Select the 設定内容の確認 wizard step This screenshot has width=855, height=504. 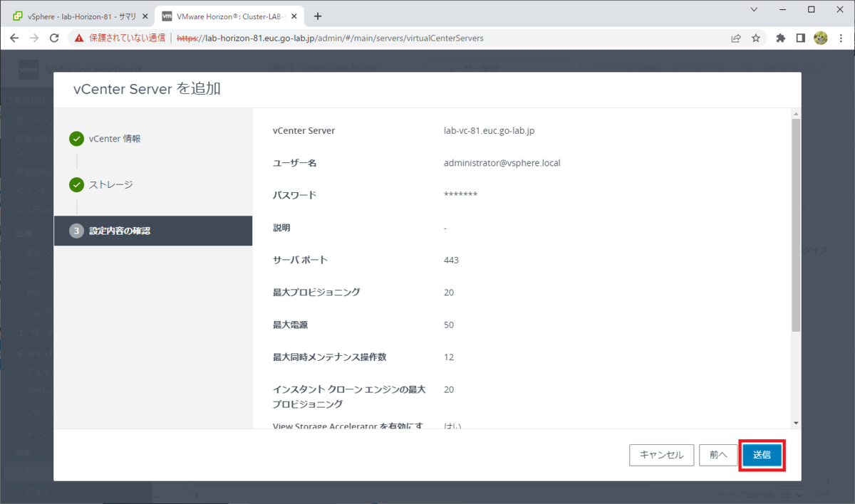(x=153, y=231)
